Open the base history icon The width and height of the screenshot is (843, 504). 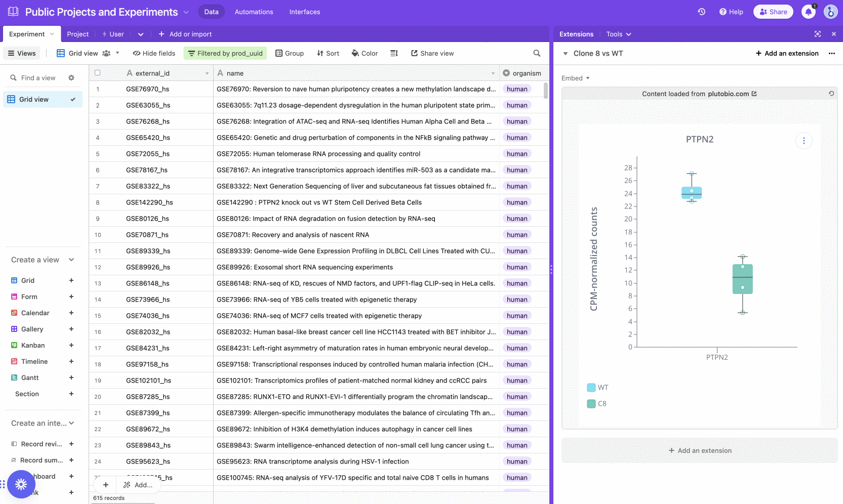pyautogui.click(x=701, y=12)
